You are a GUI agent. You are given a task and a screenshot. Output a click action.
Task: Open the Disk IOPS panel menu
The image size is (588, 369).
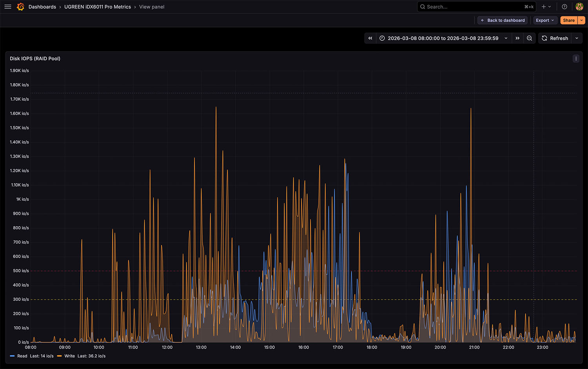[576, 58]
